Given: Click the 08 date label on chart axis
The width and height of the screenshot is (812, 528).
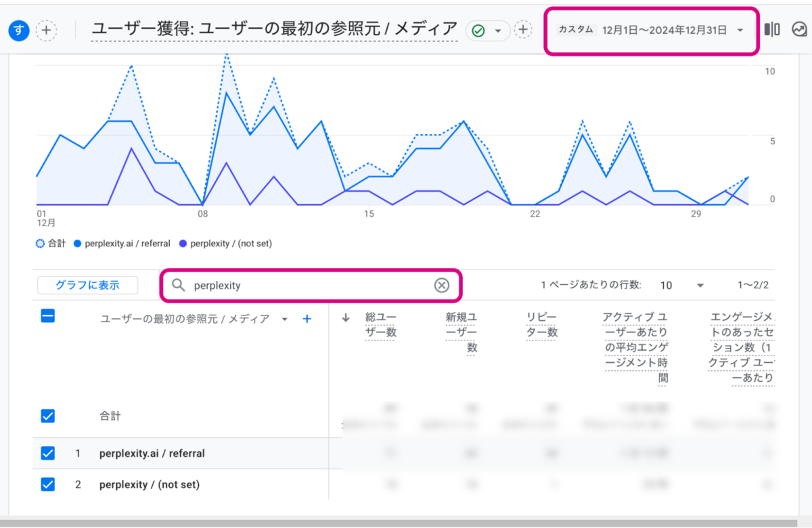Looking at the screenshot, I should pyautogui.click(x=203, y=214).
